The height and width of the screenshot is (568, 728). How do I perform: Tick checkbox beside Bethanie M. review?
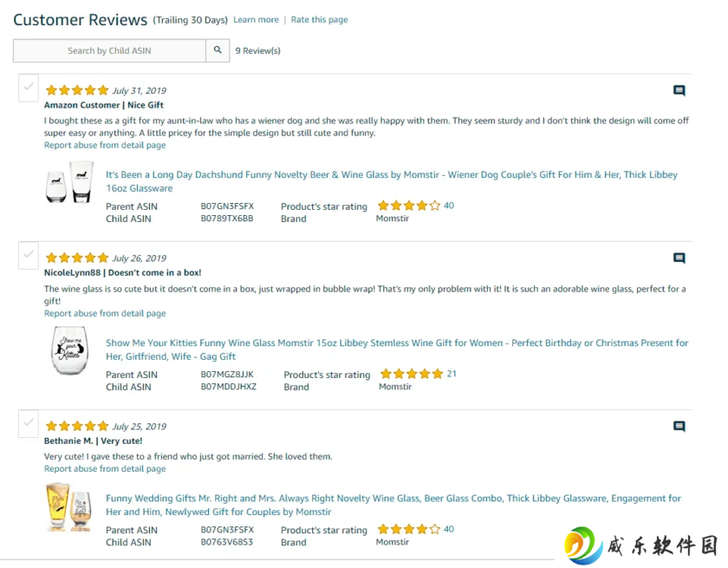click(29, 423)
